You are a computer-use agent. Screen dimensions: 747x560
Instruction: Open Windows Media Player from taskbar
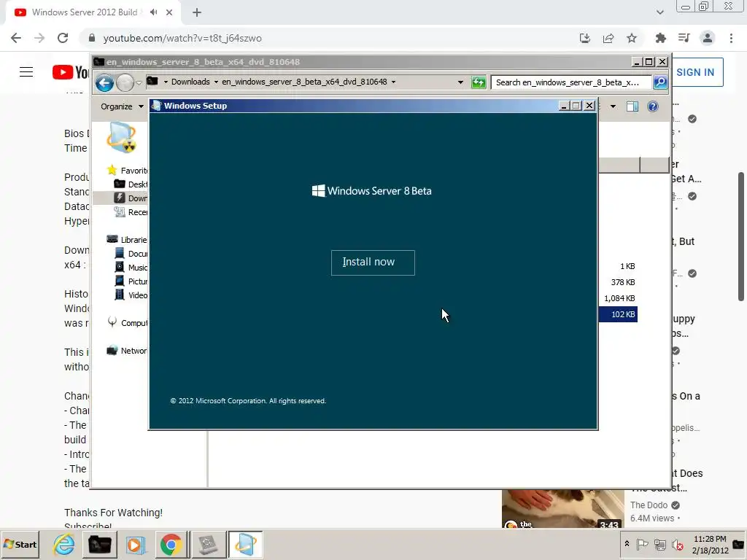pyautogui.click(x=135, y=544)
